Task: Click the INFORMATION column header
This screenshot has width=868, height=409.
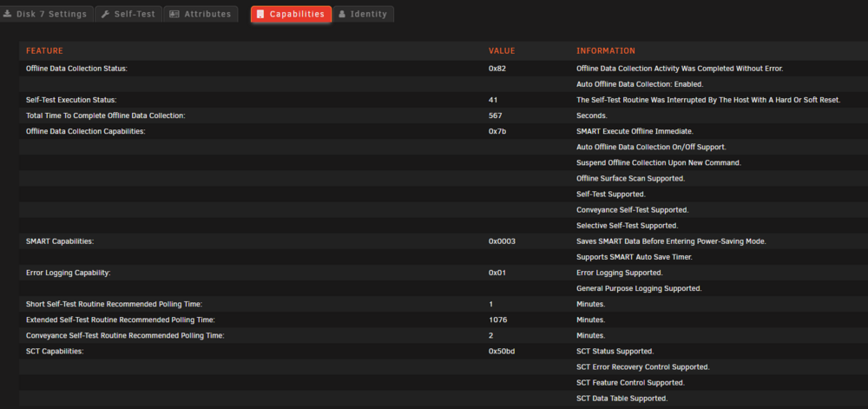Action: [606, 51]
